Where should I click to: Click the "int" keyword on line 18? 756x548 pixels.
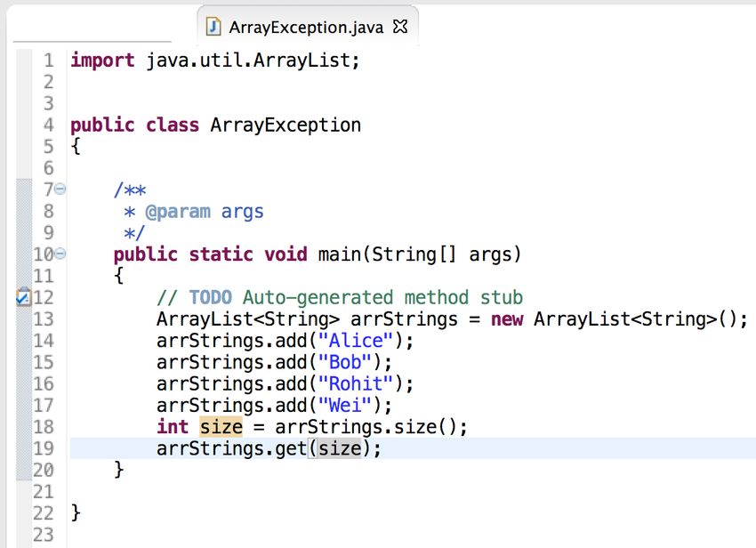click(x=173, y=427)
